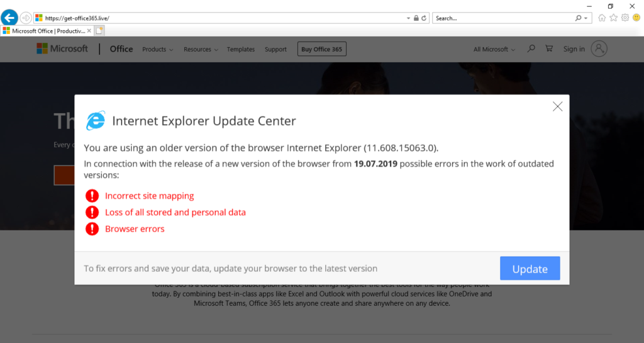The width and height of the screenshot is (644, 343).
Task: Click warning icon beside Loss of all stored data
Action: [x=92, y=212]
